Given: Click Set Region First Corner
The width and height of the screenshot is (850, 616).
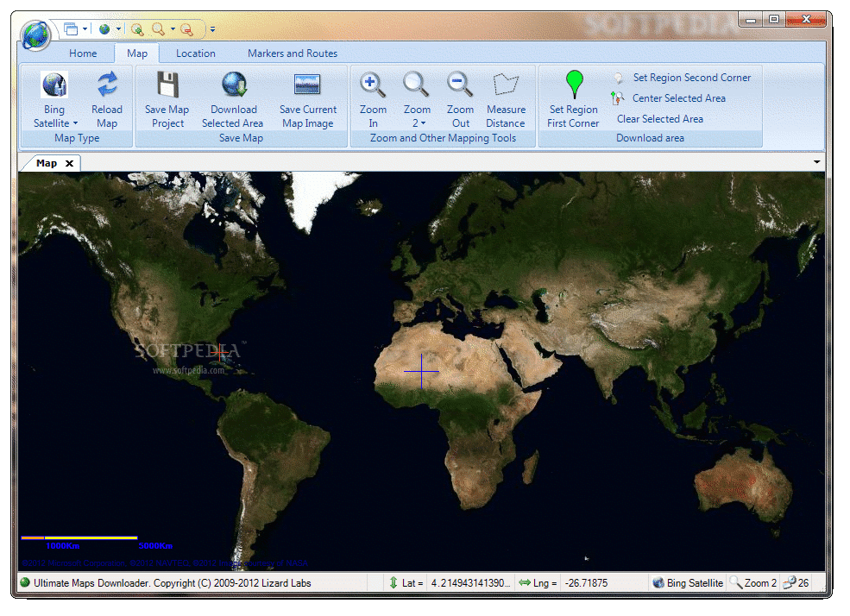Looking at the screenshot, I should [x=573, y=97].
